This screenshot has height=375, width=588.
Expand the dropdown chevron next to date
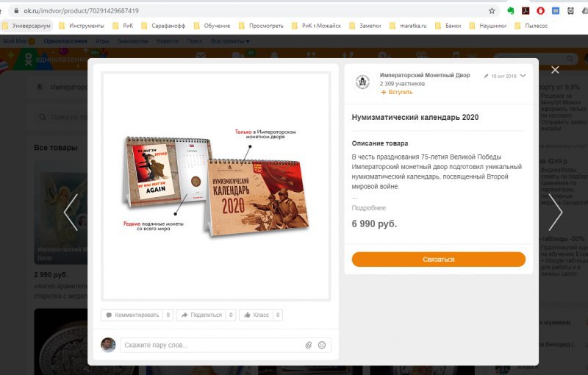pos(523,76)
